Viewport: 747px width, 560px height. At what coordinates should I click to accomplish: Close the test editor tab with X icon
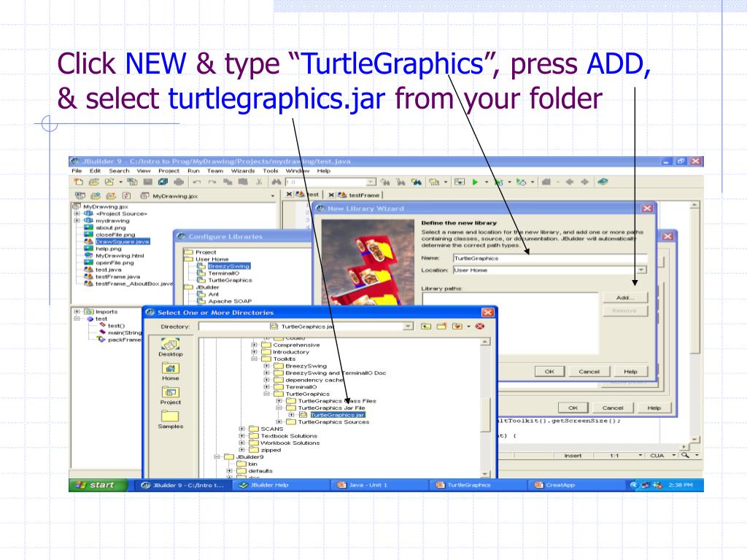pos(289,194)
